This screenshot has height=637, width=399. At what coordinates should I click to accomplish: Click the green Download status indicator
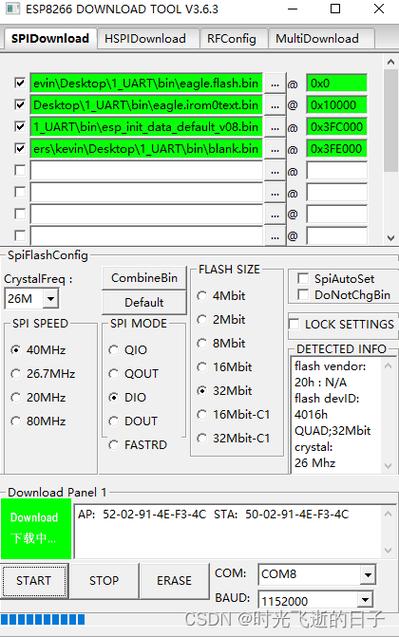(x=36, y=528)
